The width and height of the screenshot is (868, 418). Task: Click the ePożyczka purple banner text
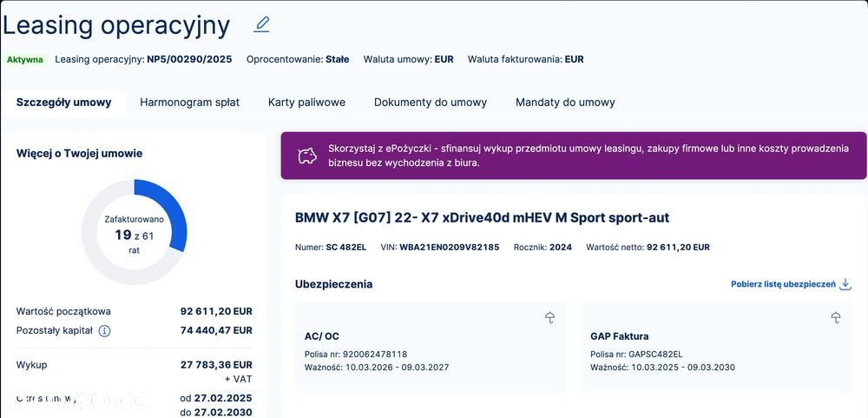pos(589,156)
